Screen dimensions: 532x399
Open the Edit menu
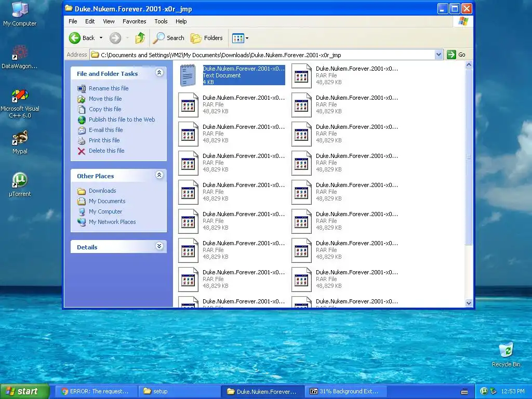(x=90, y=21)
